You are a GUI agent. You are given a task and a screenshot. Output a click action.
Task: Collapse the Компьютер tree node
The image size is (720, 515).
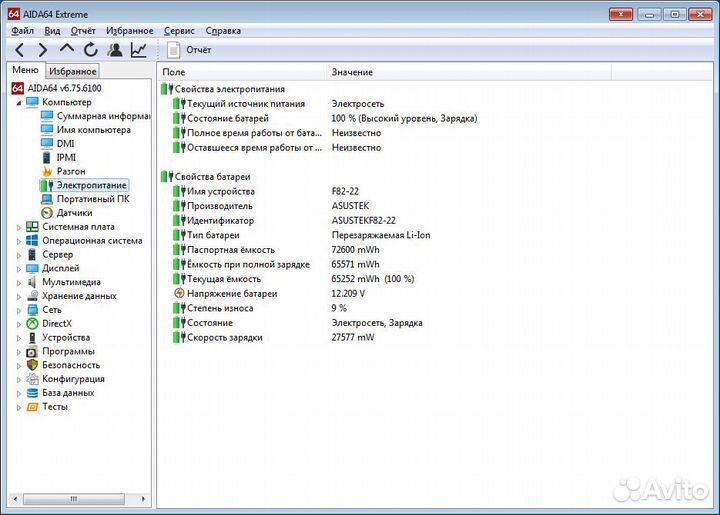pyautogui.click(x=18, y=102)
